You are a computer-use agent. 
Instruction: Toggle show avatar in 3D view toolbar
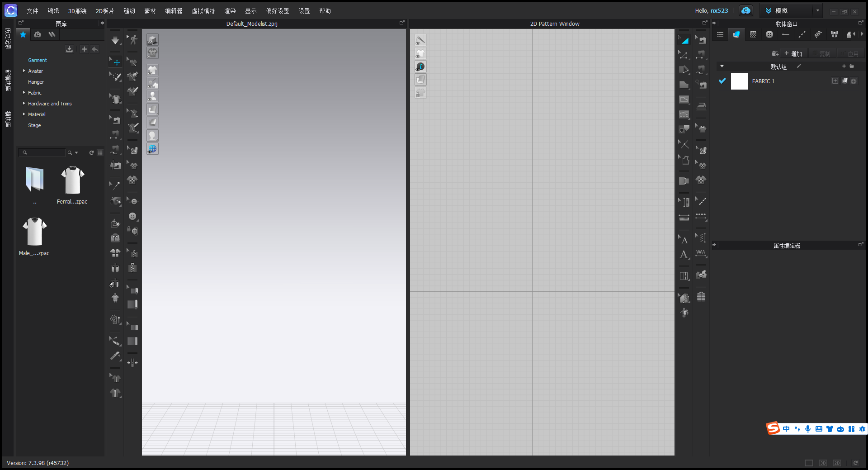152,96
